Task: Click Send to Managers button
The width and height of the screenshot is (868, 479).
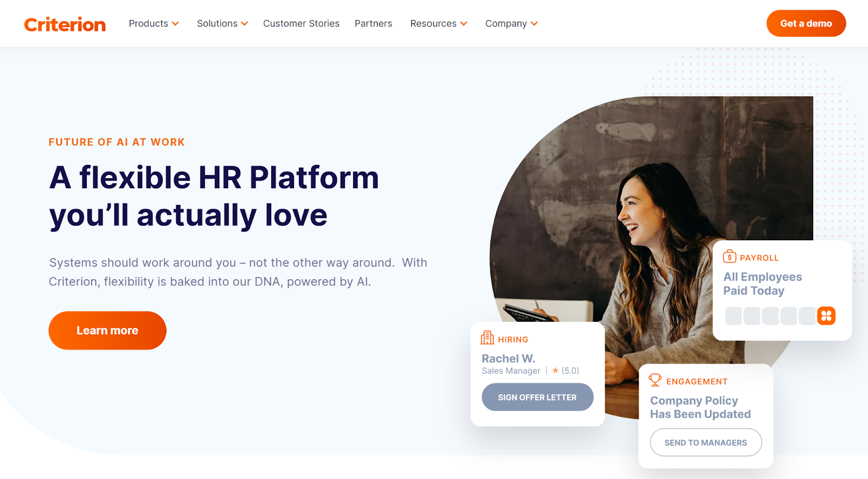Action: tap(706, 443)
